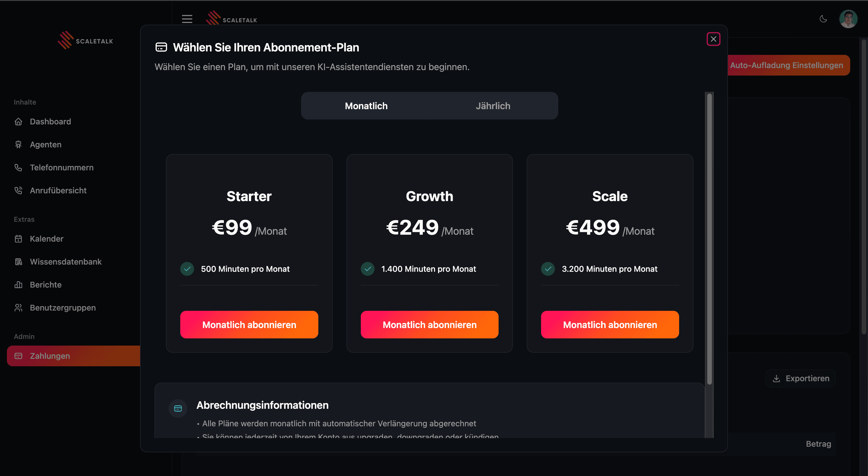
Task: Switch to the Jährlich billing tab
Action: click(x=493, y=106)
